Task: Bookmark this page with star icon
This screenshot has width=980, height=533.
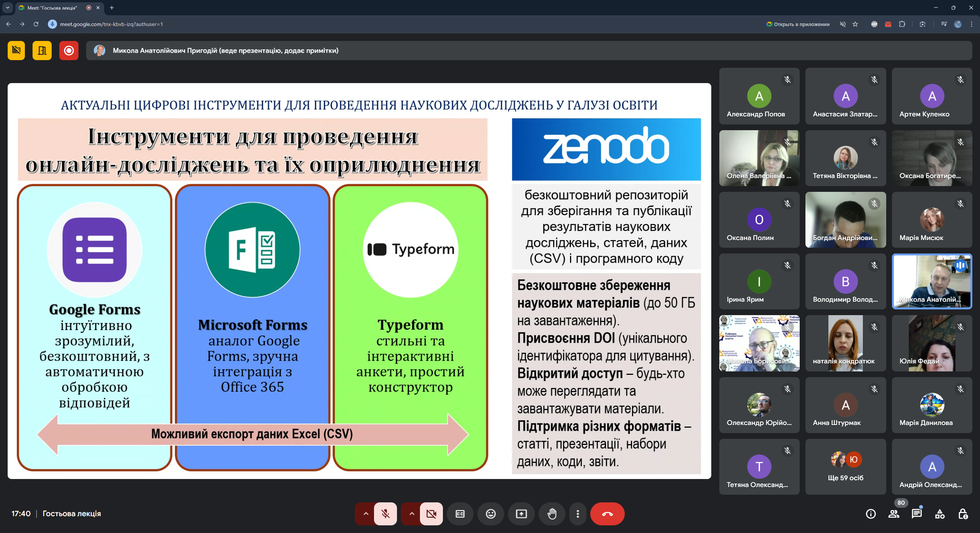Action: (x=855, y=24)
